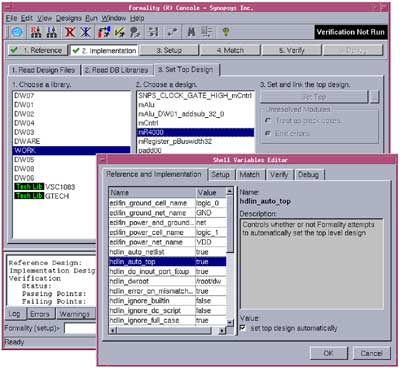Click the red and blue arrows toolbar icon
The height and width of the screenshot is (378, 400).
click(104, 32)
